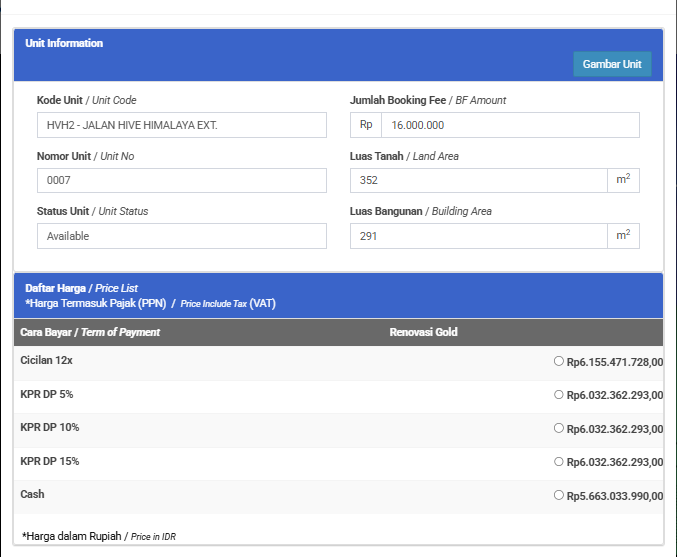Select the Status Unit field showing Available
Screen dimensions: 677x557
(181, 236)
